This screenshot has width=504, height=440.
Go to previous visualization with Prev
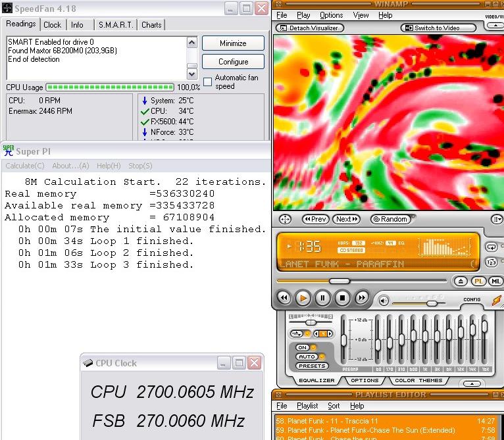coord(315,219)
